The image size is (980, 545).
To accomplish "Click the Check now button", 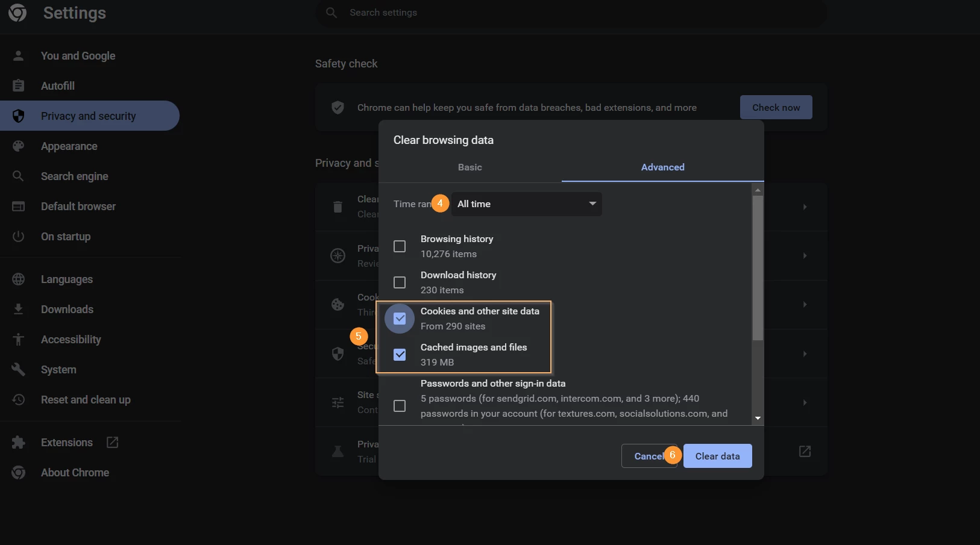I will 776,107.
